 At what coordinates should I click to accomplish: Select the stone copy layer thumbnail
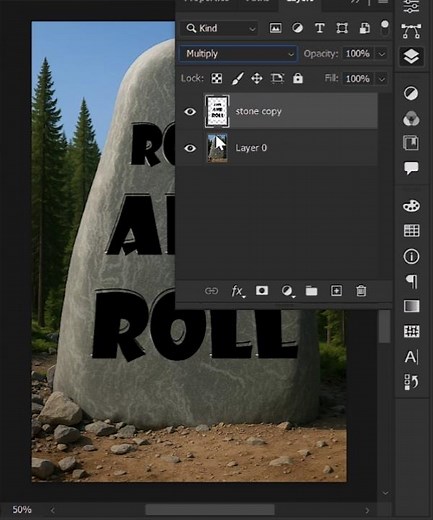(x=217, y=111)
